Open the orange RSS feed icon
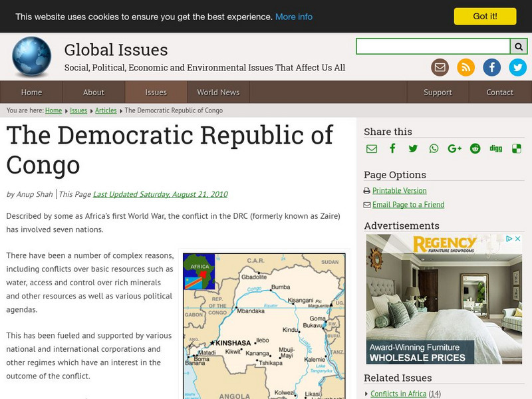Image resolution: width=532 pixels, height=399 pixels. point(465,67)
